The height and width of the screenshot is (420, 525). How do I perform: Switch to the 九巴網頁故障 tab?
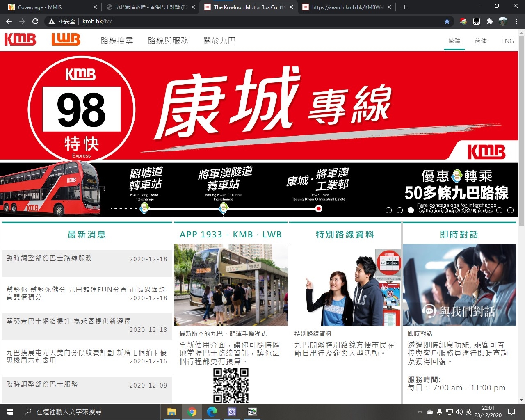click(151, 7)
